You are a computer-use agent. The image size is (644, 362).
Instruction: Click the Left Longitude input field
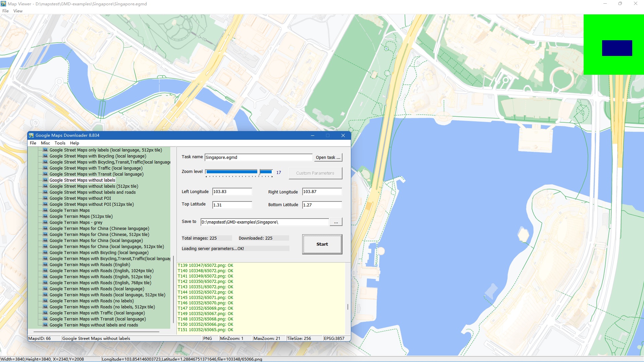coord(232,192)
